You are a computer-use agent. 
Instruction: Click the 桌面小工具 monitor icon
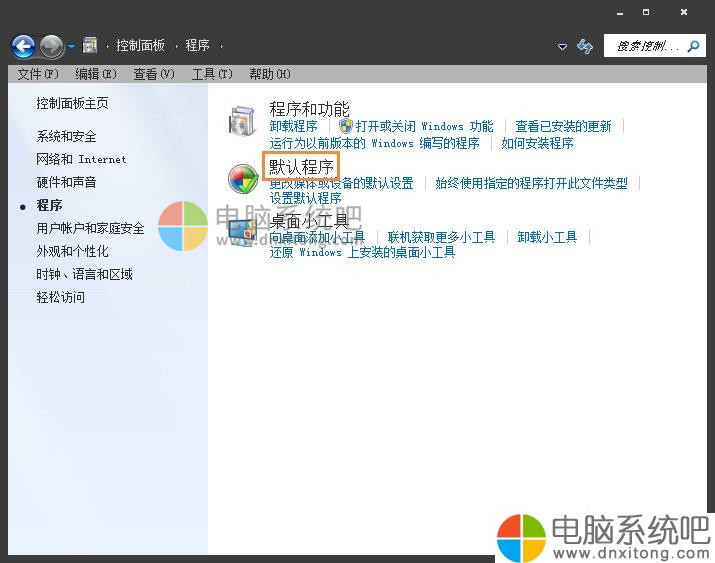(243, 232)
